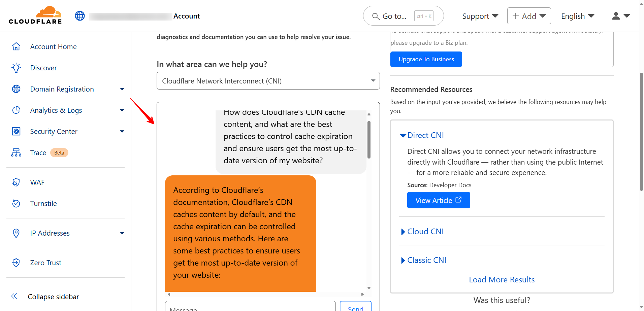This screenshot has width=644, height=311.
Task: Click the Account Home house icon
Action: [16, 46]
